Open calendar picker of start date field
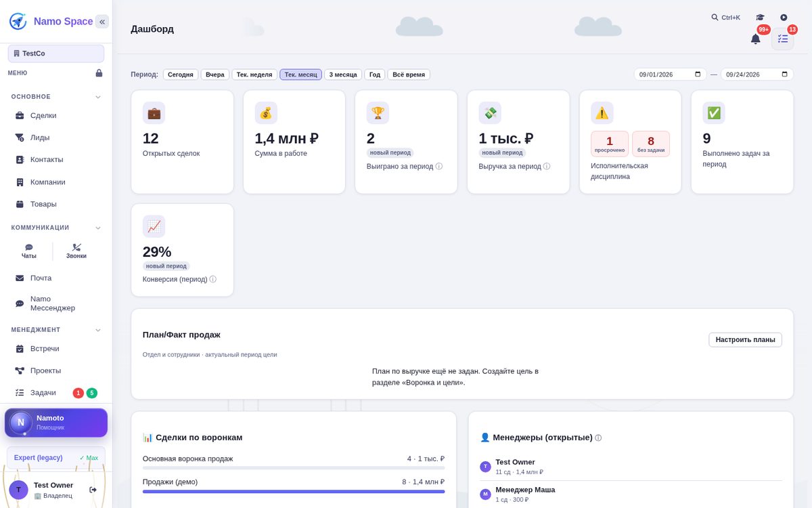The height and width of the screenshot is (508, 812). tap(698, 75)
